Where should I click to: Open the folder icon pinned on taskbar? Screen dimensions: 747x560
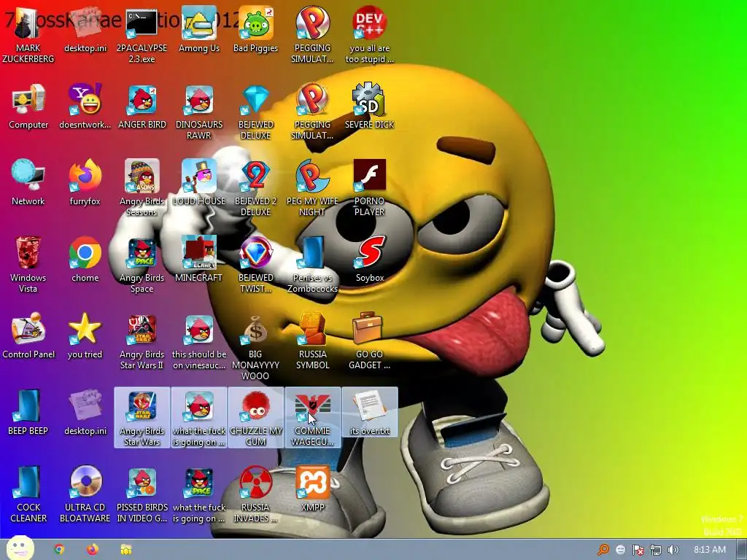tap(125, 550)
